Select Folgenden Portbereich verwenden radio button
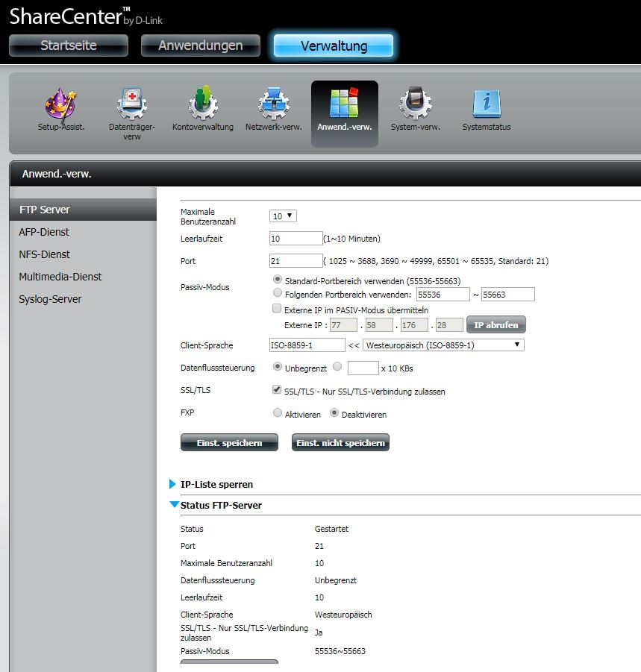The image size is (641, 672). [278, 294]
